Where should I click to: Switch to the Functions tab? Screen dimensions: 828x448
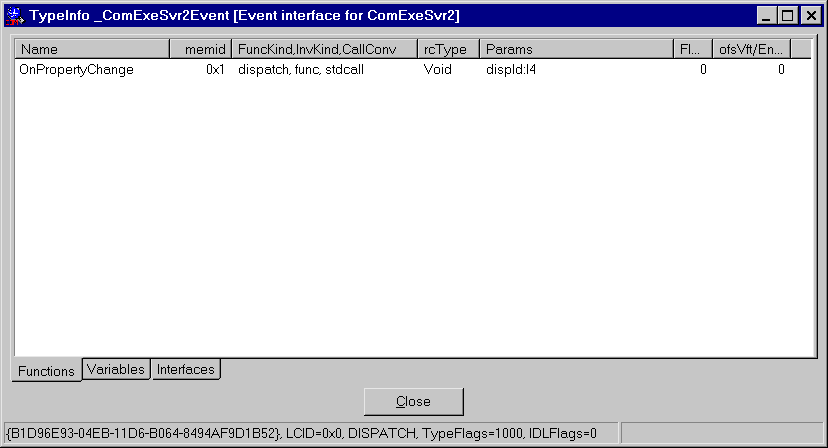46,370
